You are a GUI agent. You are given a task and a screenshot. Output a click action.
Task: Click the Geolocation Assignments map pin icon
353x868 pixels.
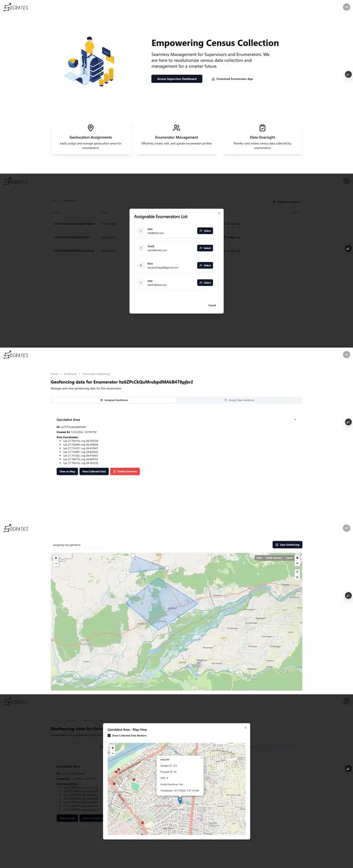pyautogui.click(x=91, y=128)
